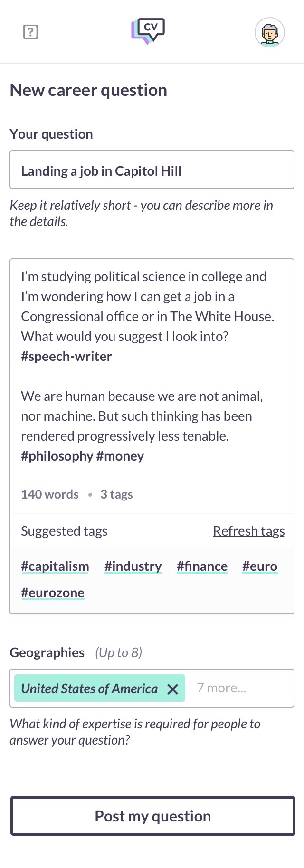The height and width of the screenshot is (868, 304).
Task: Select the United States of America chip
Action: coord(89,689)
